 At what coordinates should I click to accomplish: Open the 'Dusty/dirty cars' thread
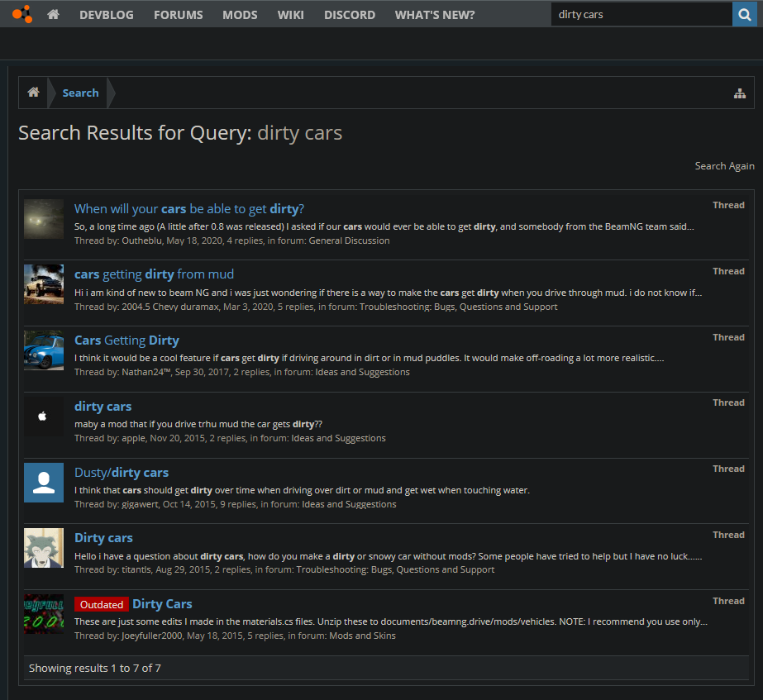coord(122,473)
